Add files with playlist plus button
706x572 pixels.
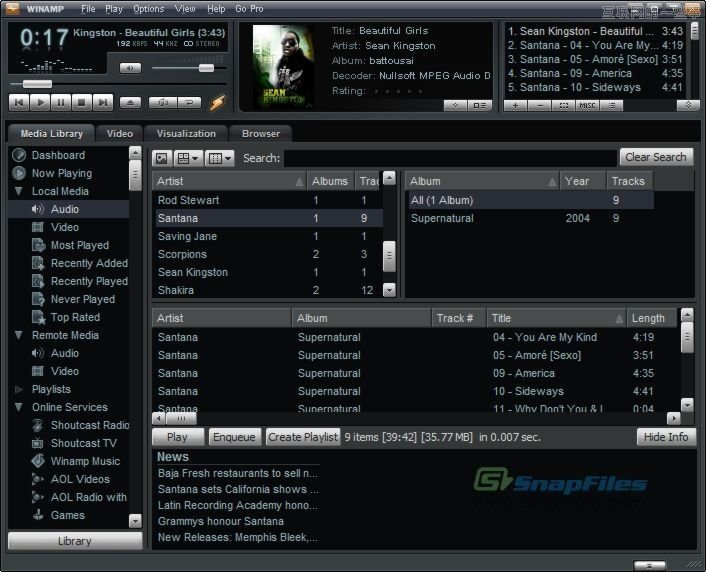click(515, 105)
